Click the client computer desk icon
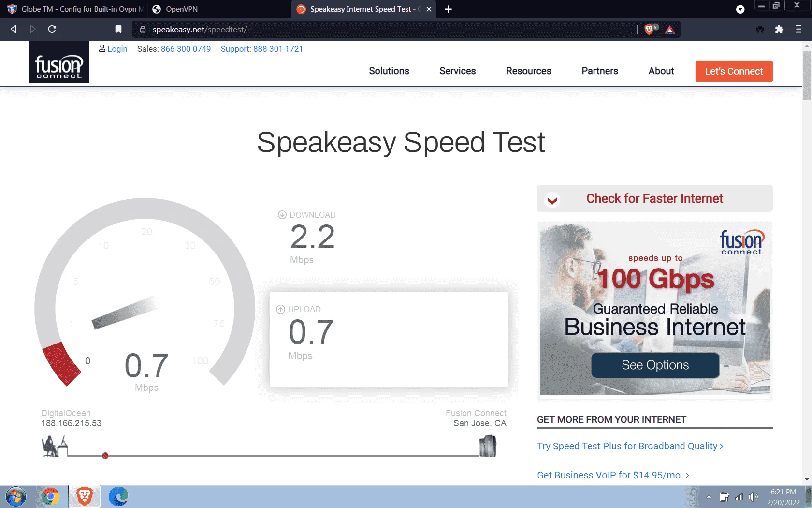 (55, 446)
